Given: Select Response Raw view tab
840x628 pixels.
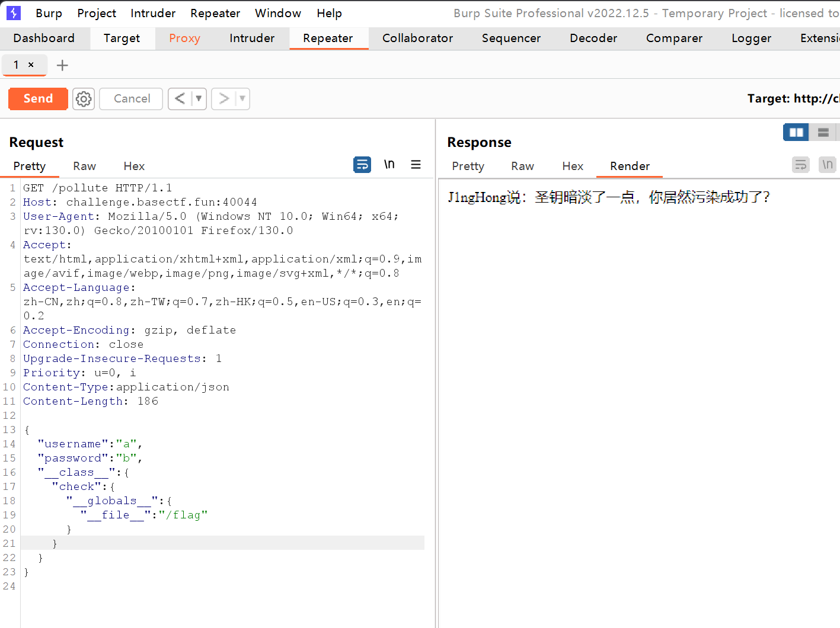Looking at the screenshot, I should 522,166.
